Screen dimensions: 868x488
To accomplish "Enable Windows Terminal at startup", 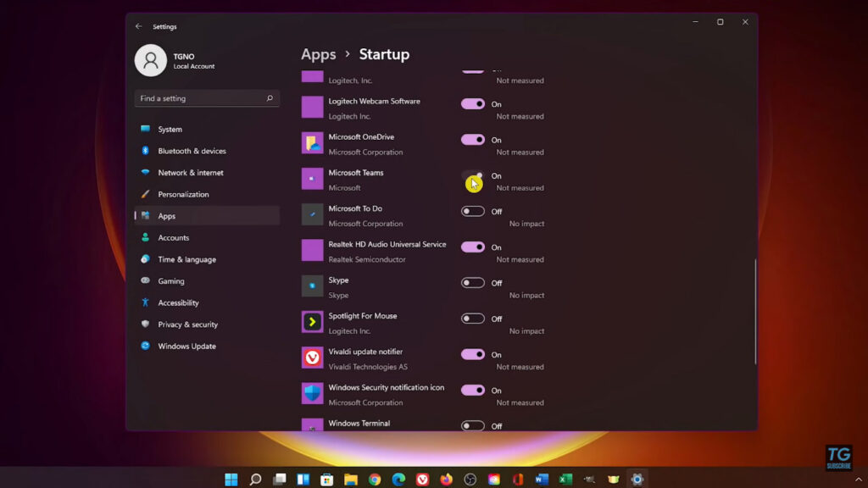I will (473, 425).
